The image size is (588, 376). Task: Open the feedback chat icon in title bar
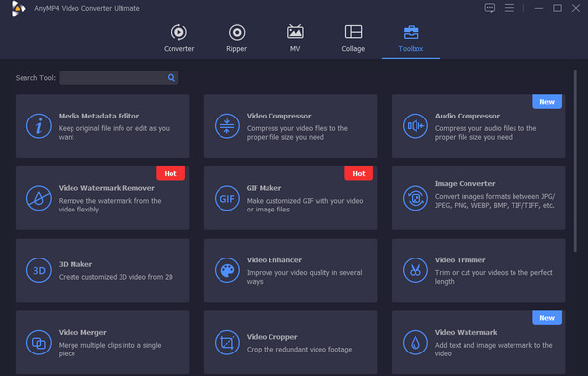pyautogui.click(x=490, y=8)
